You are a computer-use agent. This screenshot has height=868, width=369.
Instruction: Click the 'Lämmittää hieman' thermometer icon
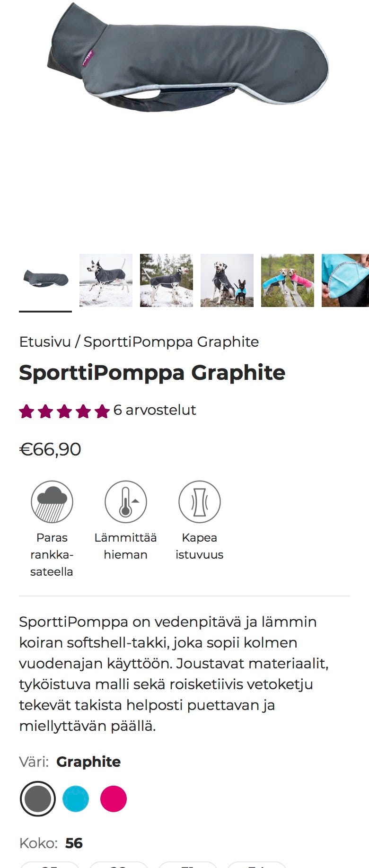(x=125, y=501)
